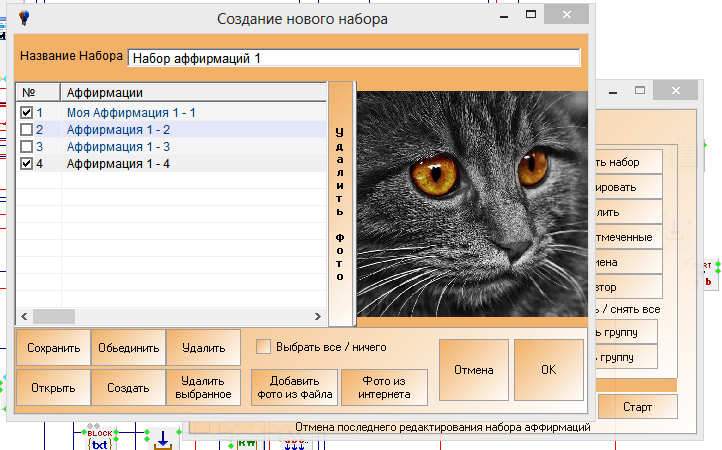Enable the checkbox for Аффирмация 1 - 3
Image resolution: width=722 pixels, height=450 pixels.
tap(27, 147)
